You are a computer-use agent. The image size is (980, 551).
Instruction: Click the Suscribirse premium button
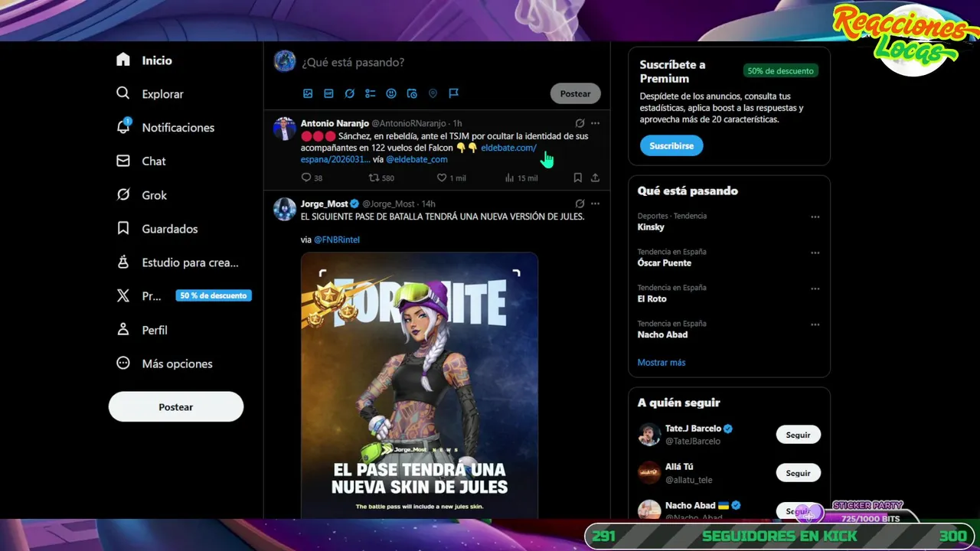coord(671,145)
